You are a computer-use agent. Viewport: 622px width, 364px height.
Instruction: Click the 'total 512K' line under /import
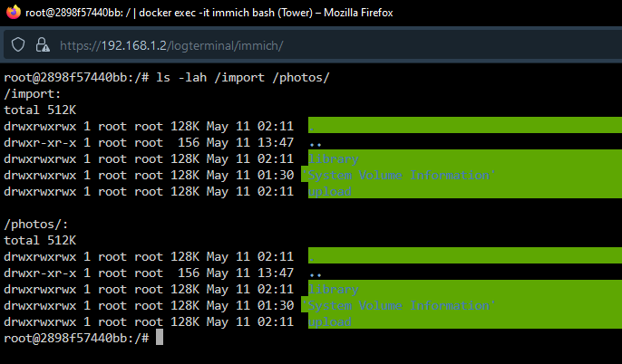[40, 110]
